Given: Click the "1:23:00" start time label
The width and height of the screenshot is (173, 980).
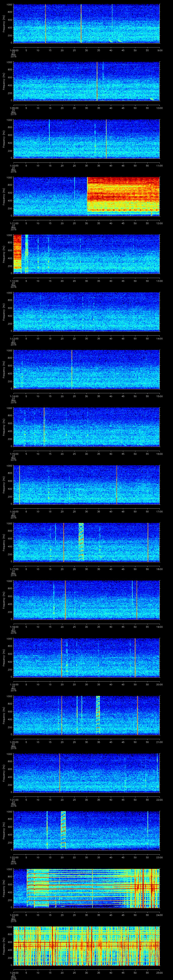Looking at the screenshot, I should pos(14,915).
